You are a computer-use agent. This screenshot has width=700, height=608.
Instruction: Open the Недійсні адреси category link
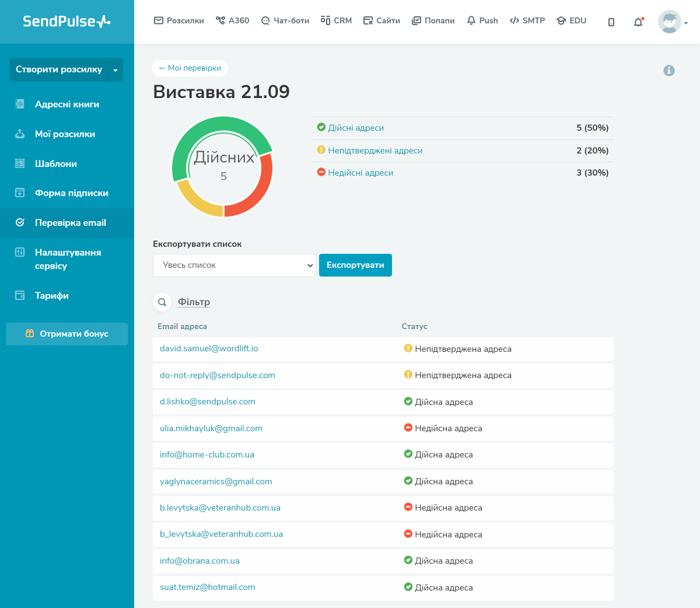point(360,173)
